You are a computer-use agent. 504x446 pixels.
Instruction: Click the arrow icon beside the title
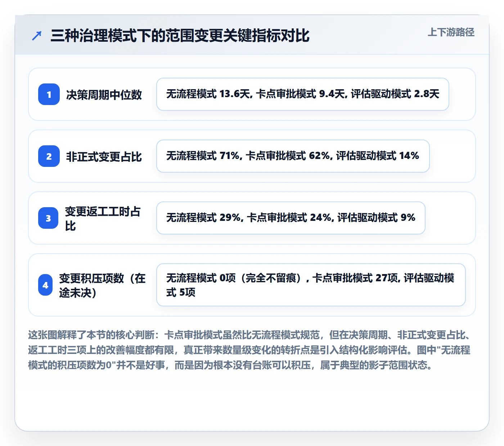click(37, 36)
